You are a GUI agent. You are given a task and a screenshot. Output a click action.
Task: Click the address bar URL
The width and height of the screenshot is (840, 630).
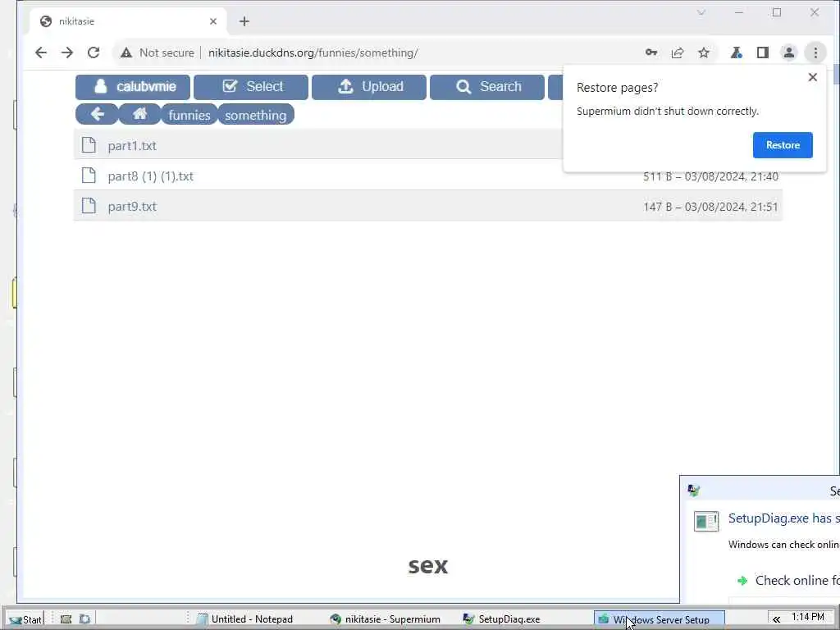tap(313, 52)
